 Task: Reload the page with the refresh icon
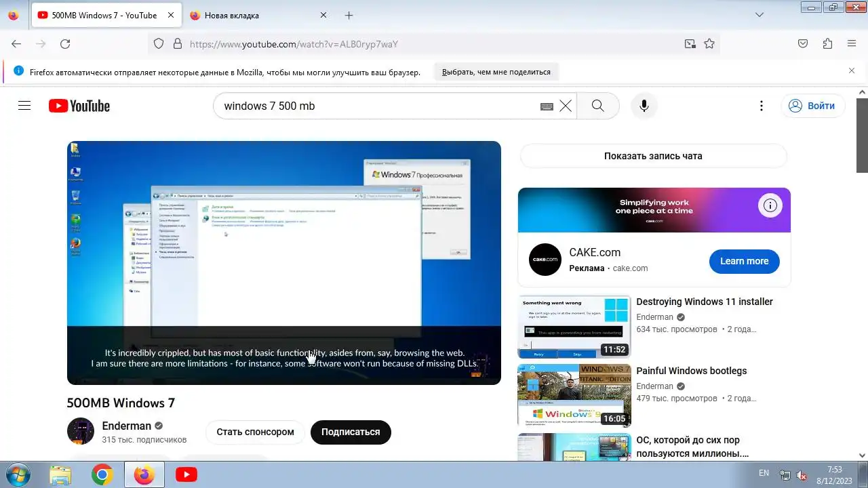pyautogui.click(x=65, y=44)
